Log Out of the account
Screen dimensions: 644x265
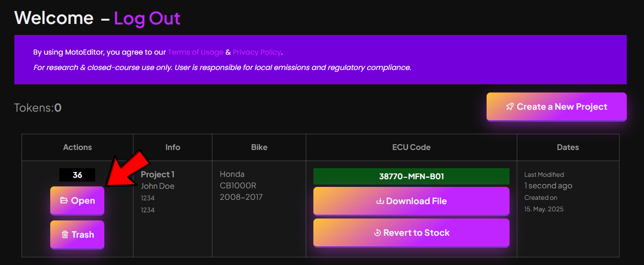(147, 18)
